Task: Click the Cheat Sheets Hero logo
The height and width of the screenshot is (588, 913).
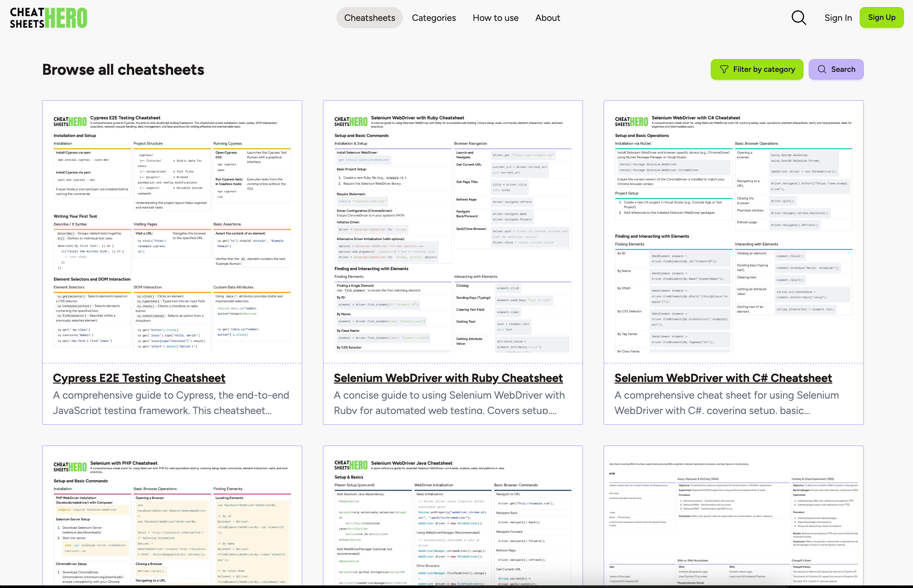Action: pyautogui.click(x=48, y=18)
